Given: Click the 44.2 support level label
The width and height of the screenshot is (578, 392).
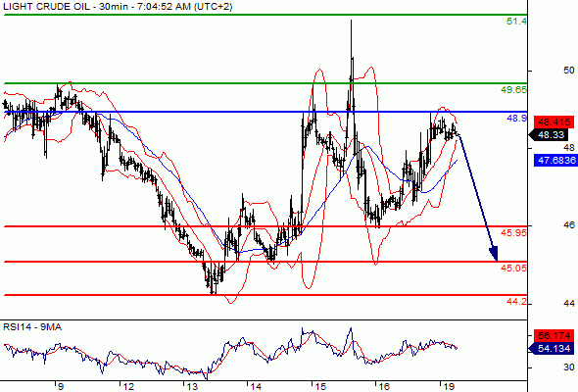Looking at the screenshot, I should pyautogui.click(x=516, y=302).
